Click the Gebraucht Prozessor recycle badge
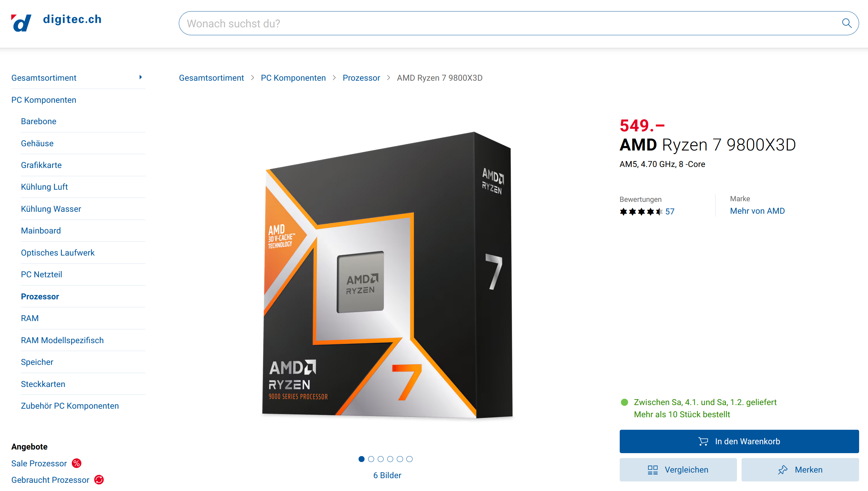Screen dimensions: 868x491 (99, 479)
